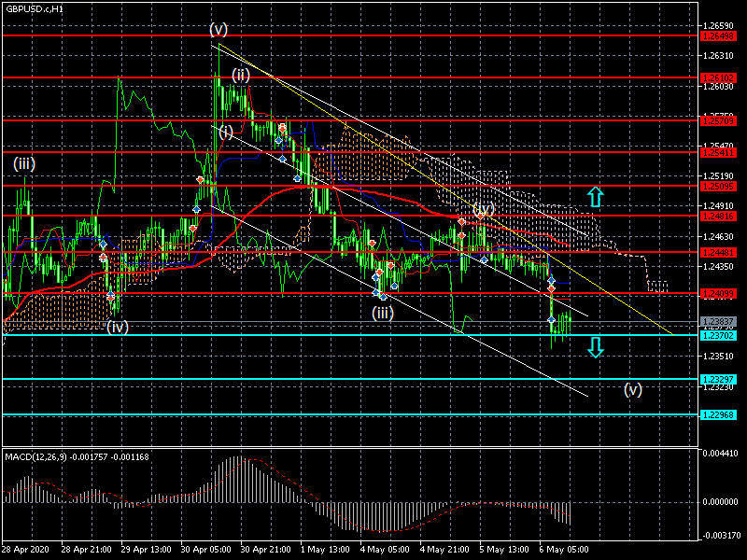Click the 1 May 13:00 time axis label
747x560 pixels.
tap(325, 549)
